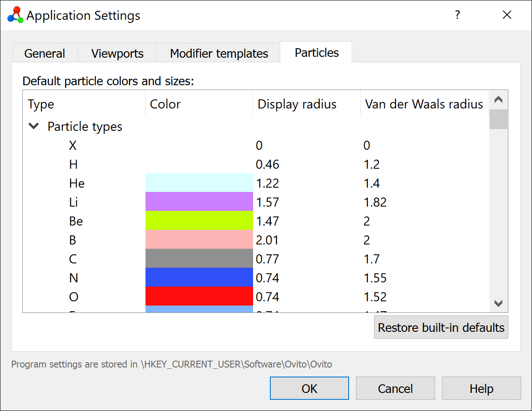Select the H particle type row

[74, 164]
